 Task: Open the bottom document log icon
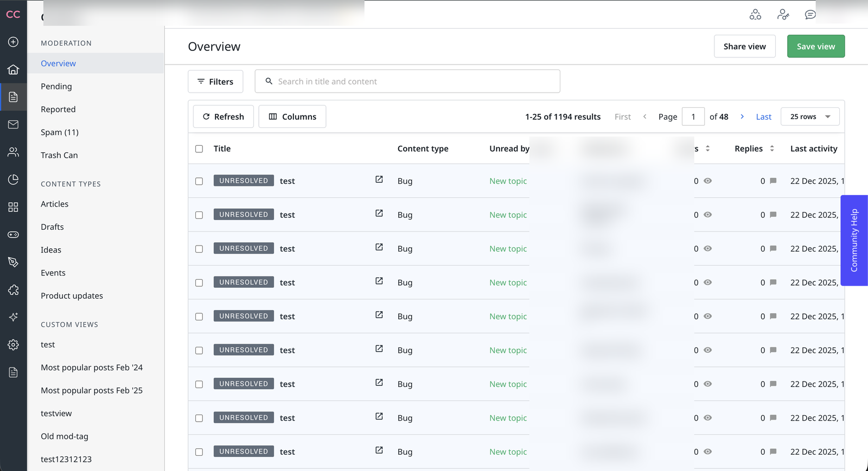13,372
